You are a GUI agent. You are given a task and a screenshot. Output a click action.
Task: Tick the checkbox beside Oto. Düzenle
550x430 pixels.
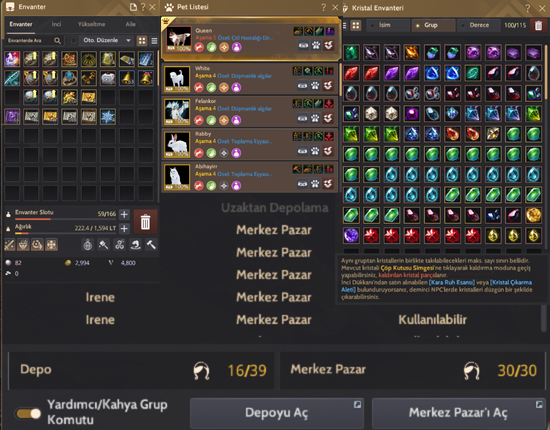click(73, 41)
